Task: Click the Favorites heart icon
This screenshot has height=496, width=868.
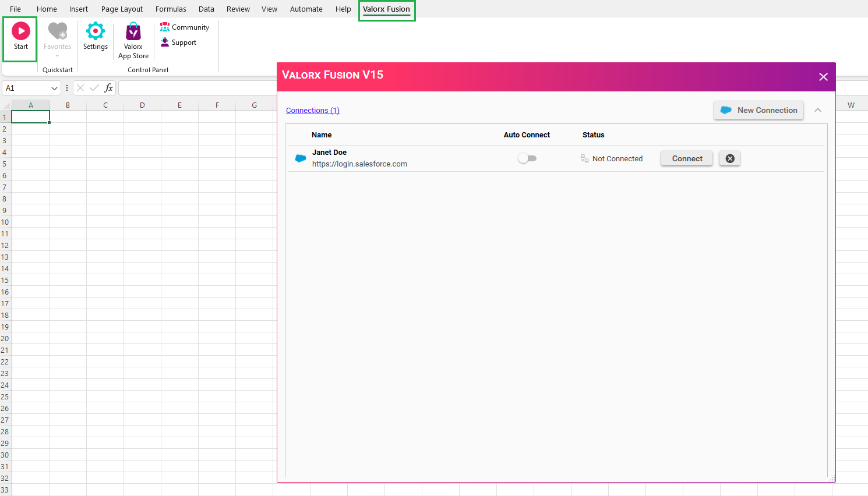Action: [57, 32]
